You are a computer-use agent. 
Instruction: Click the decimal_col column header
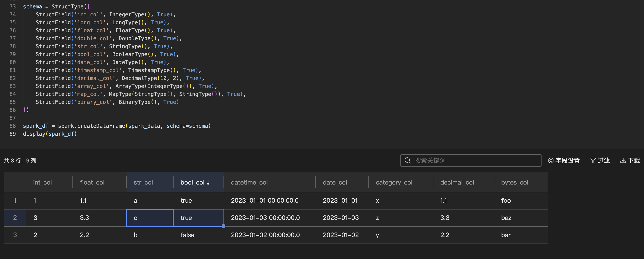pyautogui.click(x=457, y=182)
